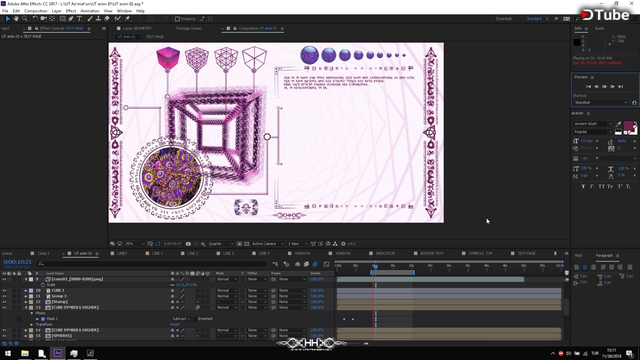Viewport: 640px width, 360px height.
Task: Click the play button in Preview panel
Action: [x=604, y=87]
